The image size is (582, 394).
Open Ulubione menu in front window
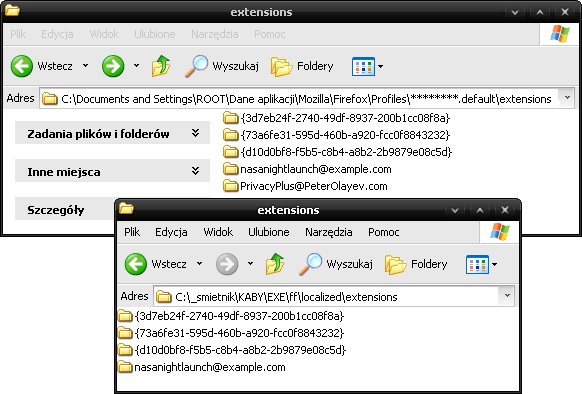point(269,232)
